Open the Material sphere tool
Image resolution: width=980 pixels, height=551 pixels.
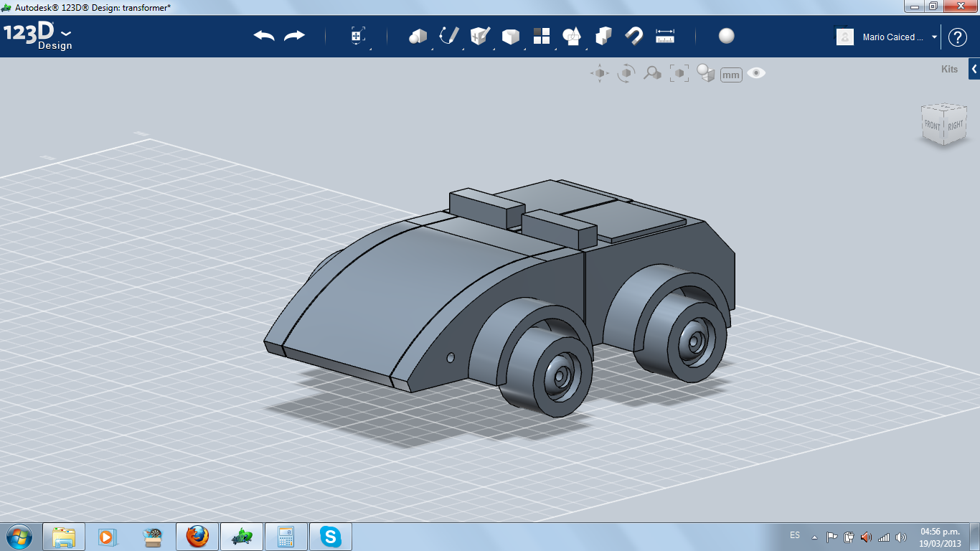click(x=727, y=36)
